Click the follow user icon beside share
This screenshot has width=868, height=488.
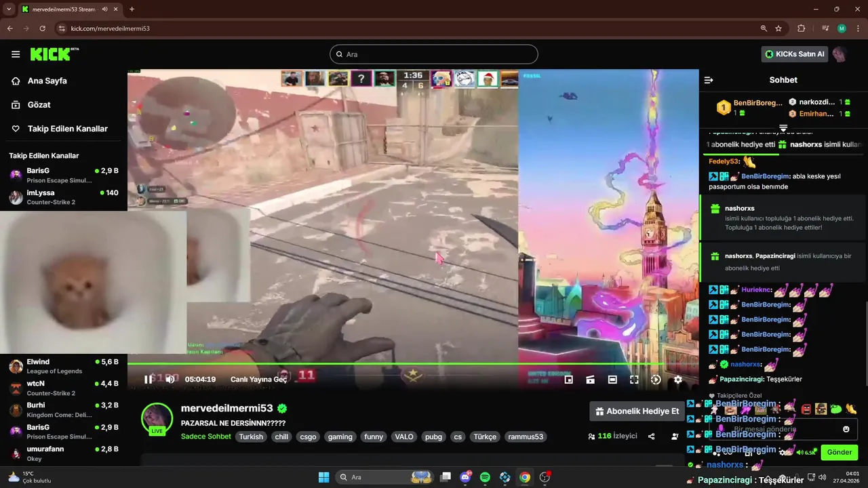point(675,436)
